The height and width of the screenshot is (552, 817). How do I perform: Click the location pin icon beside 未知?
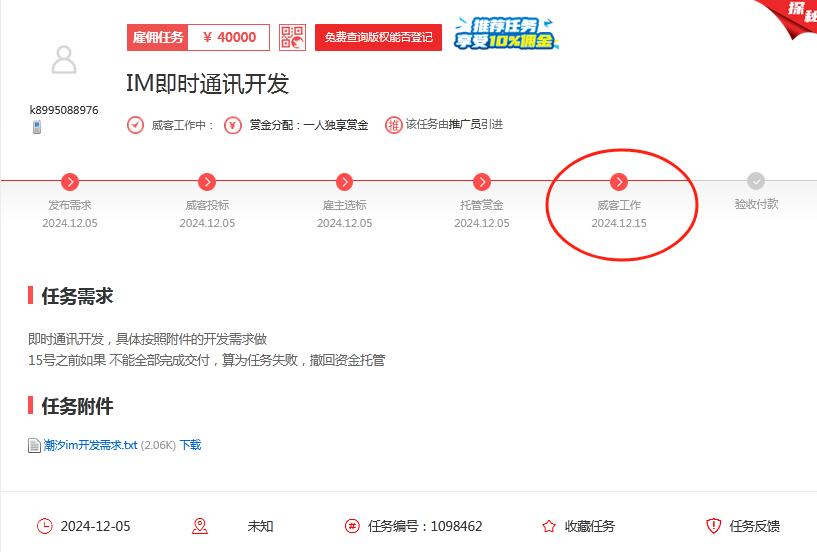pyautogui.click(x=200, y=526)
